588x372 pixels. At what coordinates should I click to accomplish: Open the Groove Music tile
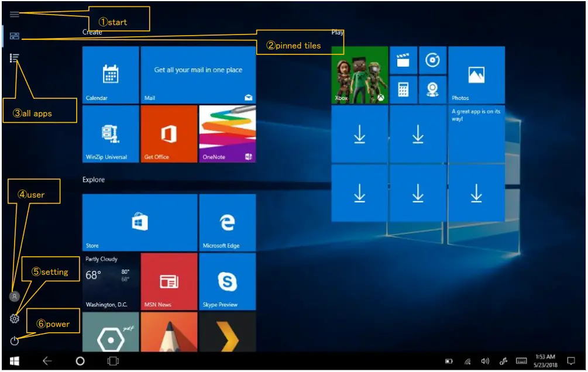[434, 60]
